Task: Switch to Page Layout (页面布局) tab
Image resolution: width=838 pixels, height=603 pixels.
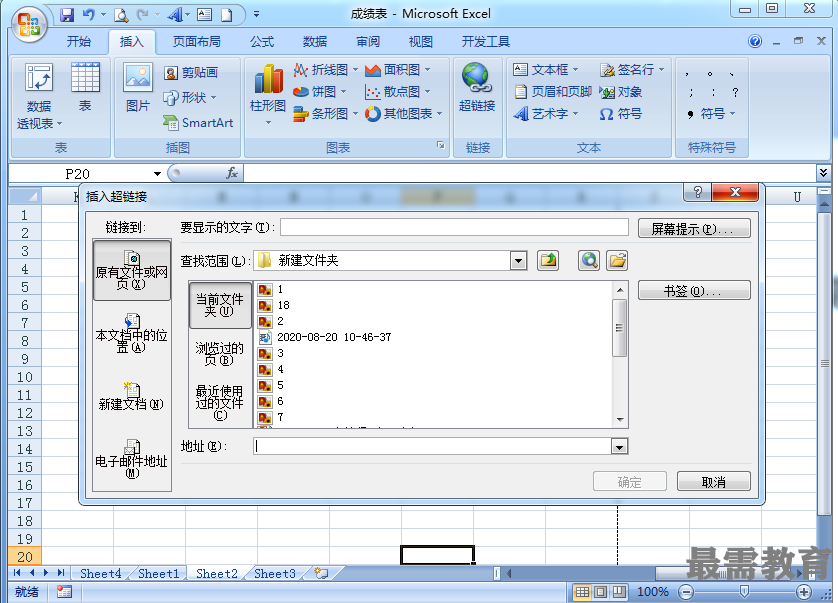Action: 197,42
